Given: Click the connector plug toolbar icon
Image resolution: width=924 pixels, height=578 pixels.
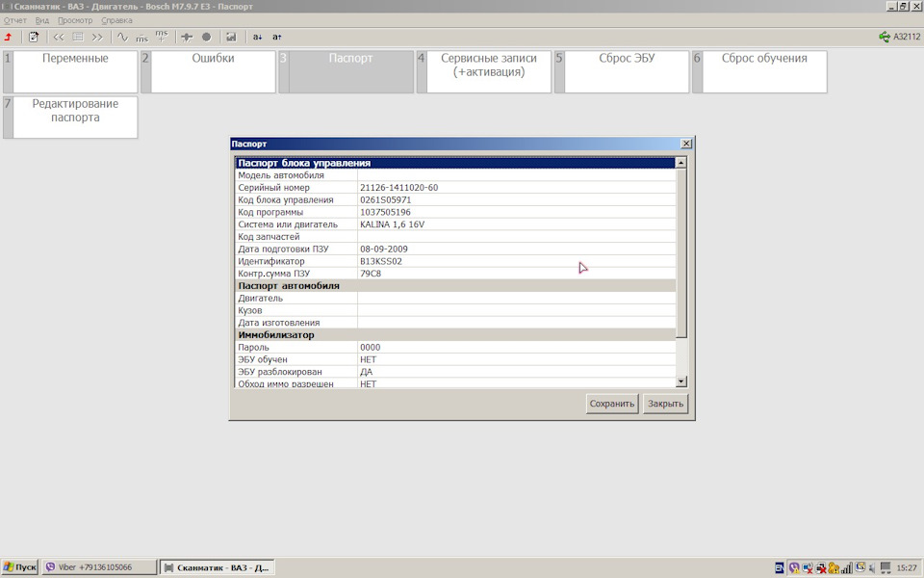Looking at the screenshot, I should (x=187, y=37).
